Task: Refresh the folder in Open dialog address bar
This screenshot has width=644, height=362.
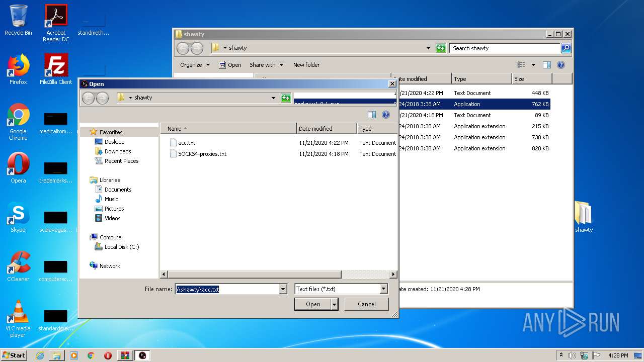Action: click(x=286, y=98)
